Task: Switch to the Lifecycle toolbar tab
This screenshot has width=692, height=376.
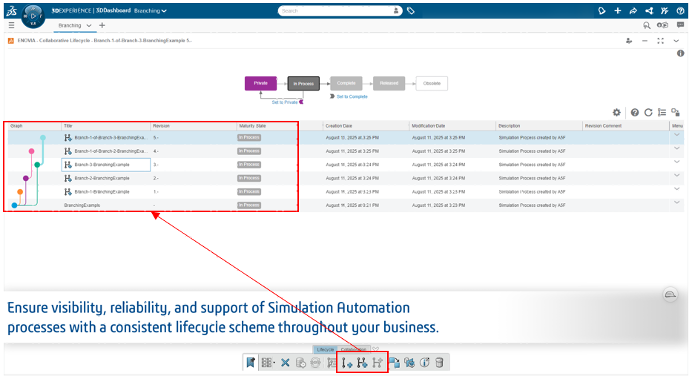Action: [325, 350]
